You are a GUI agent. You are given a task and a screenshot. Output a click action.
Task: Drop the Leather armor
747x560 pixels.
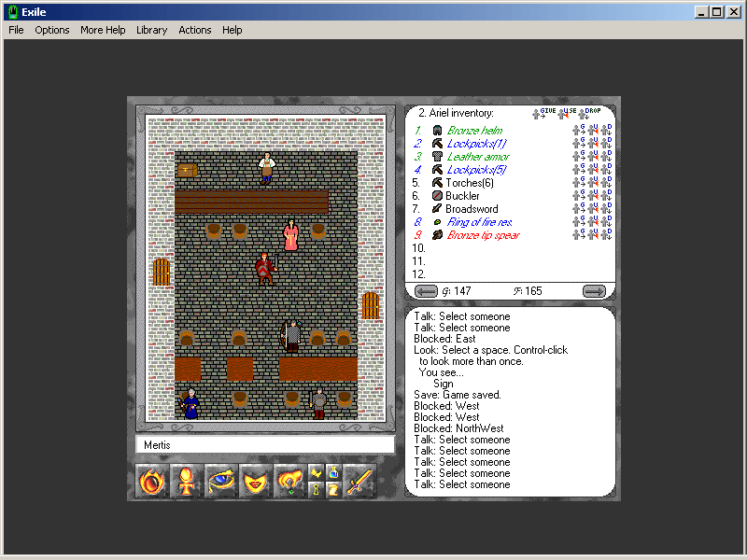[x=606, y=156]
